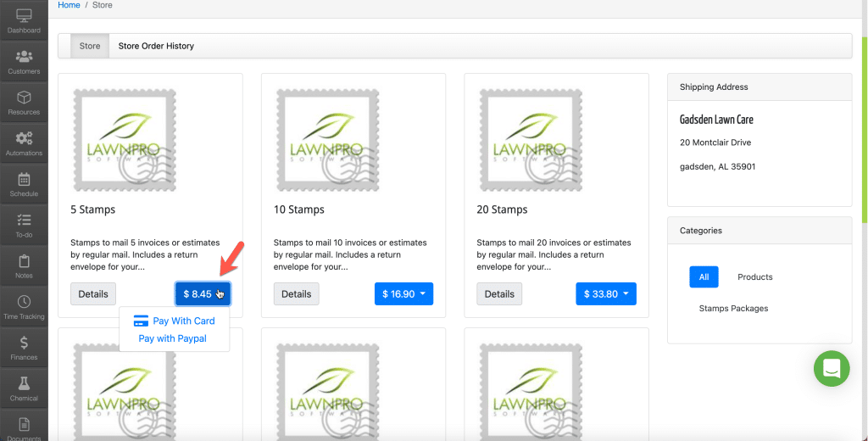Choose Pay With Card from the dropdown
The height and width of the screenshot is (441, 868).
point(174,321)
